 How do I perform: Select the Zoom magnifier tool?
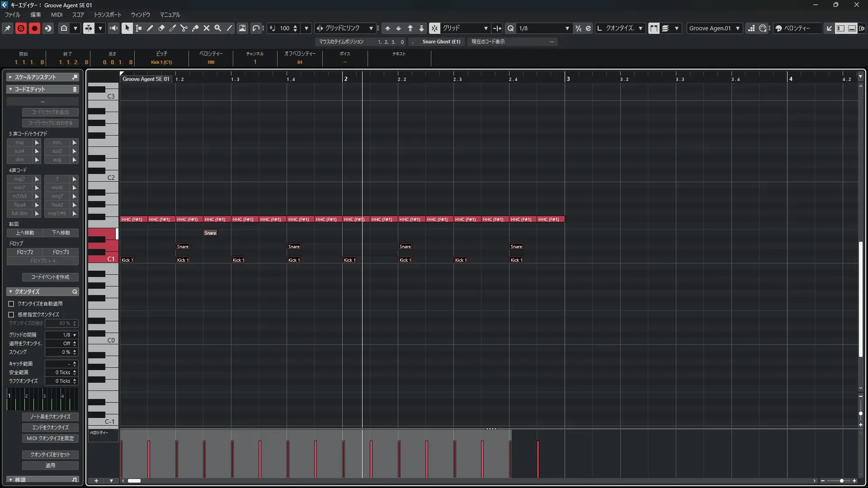[x=218, y=28]
